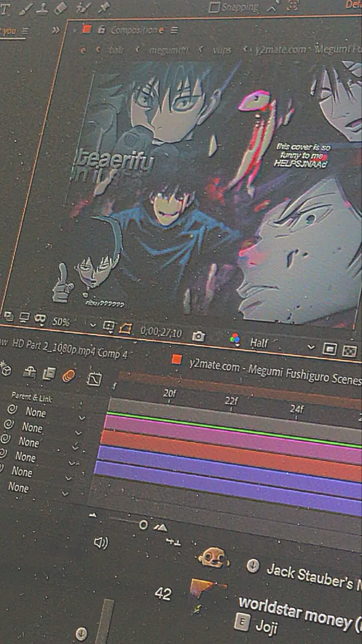Click third layer's parent pick whip
The image size is (362, 644).
(5, 438)
